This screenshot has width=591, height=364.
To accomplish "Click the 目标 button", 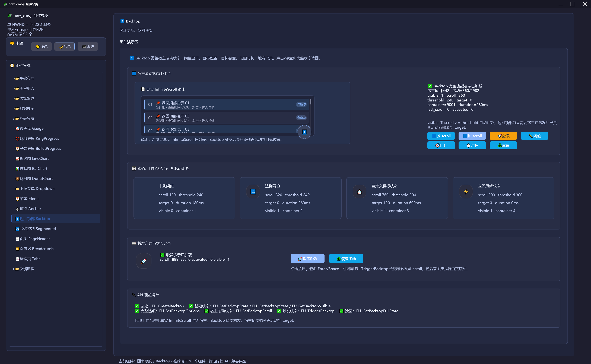I will tap(441, 145).
